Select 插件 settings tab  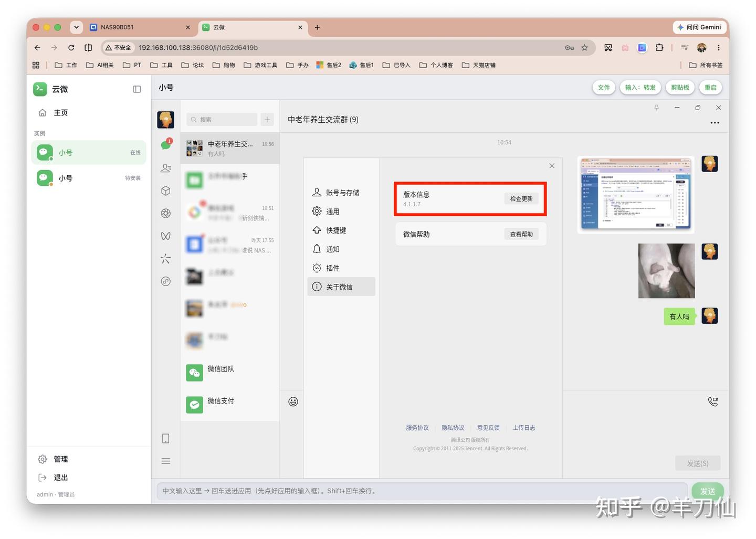point(341,268)
